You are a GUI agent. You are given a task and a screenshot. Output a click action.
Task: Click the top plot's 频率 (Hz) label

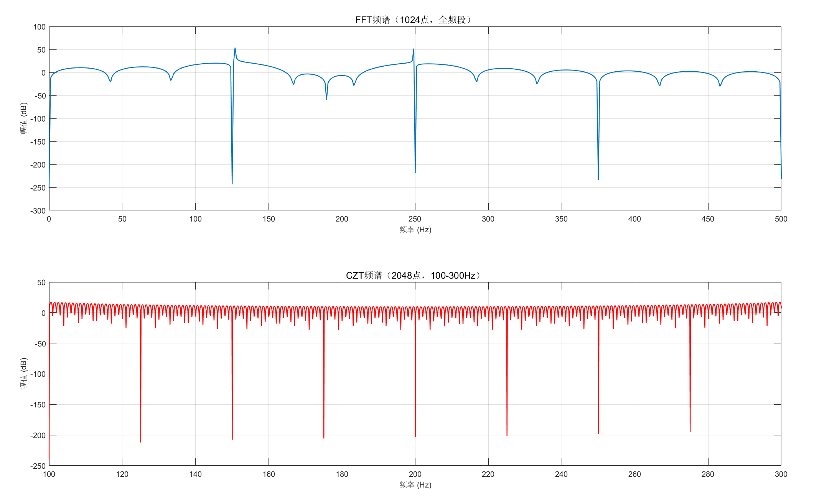[415, 230]
